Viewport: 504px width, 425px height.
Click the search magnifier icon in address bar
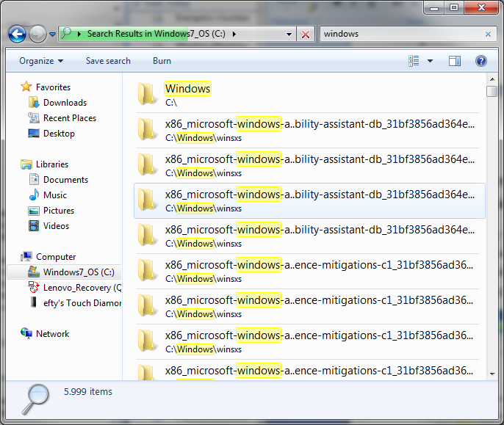click(66, 33)
